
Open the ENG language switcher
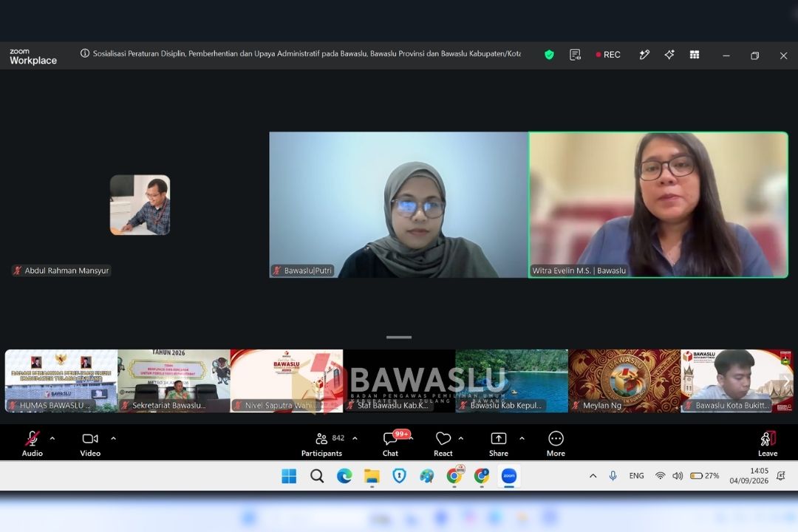[636, 476]
